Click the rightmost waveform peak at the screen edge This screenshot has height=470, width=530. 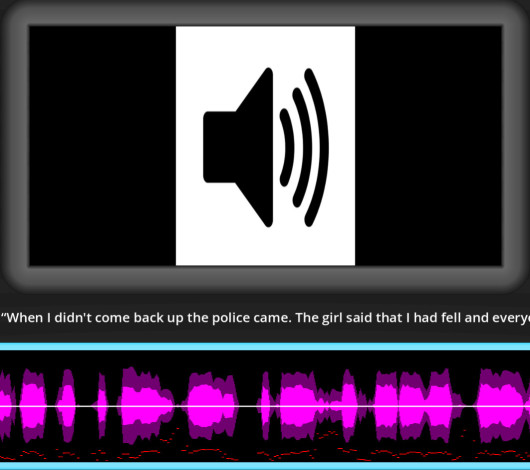tap(504, 406)
